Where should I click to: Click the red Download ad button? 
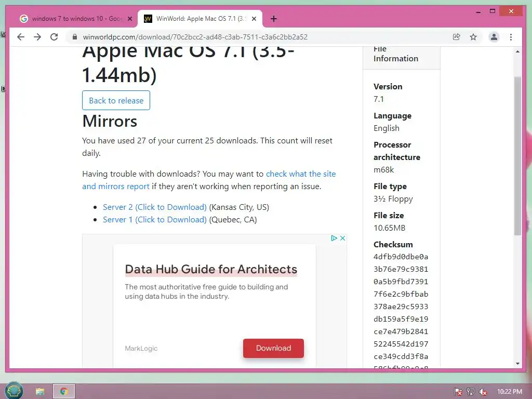[x=273, y=348]
